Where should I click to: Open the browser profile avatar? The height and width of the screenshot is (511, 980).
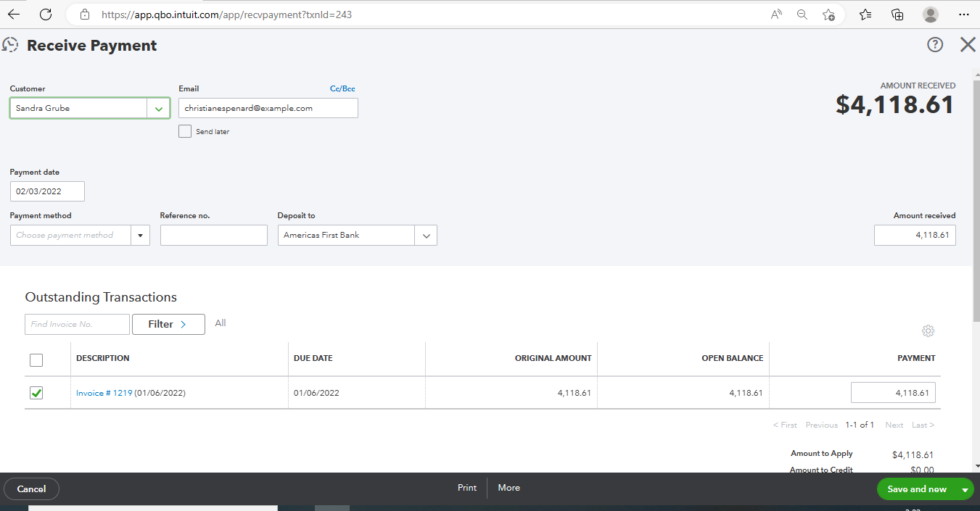click(931, 14)
